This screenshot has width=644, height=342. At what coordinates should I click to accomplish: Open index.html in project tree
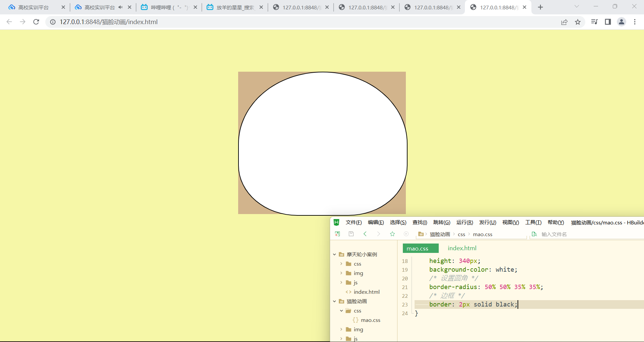366,292
